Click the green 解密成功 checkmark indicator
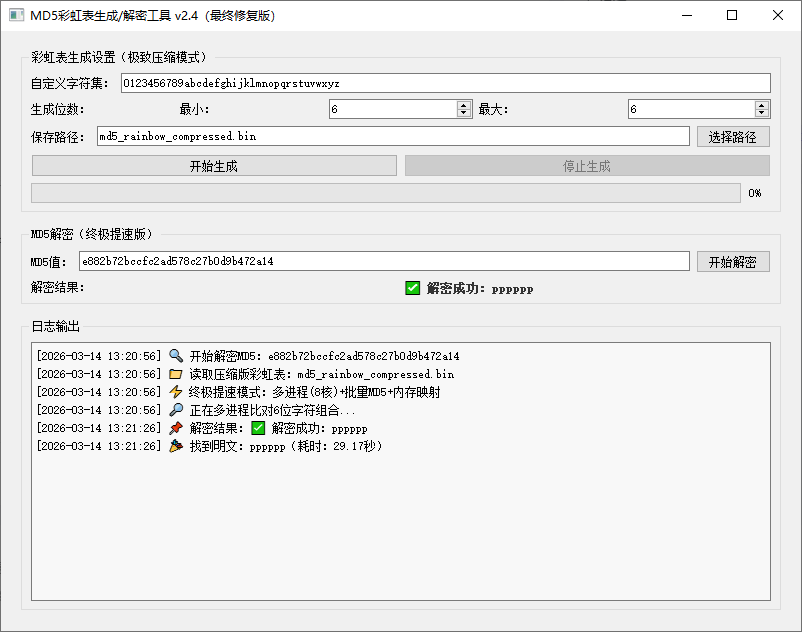Screen dimensions: 802x632 click(412, 288)
